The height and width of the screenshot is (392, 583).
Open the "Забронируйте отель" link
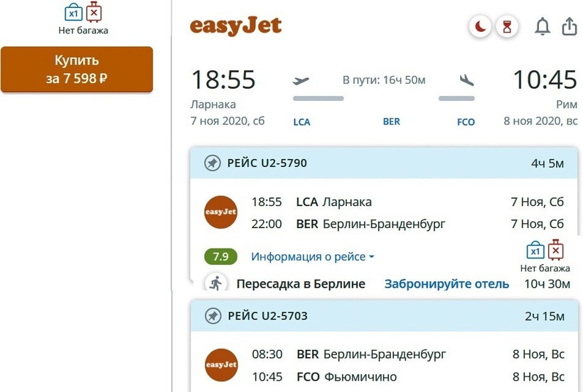click(446, 283)
